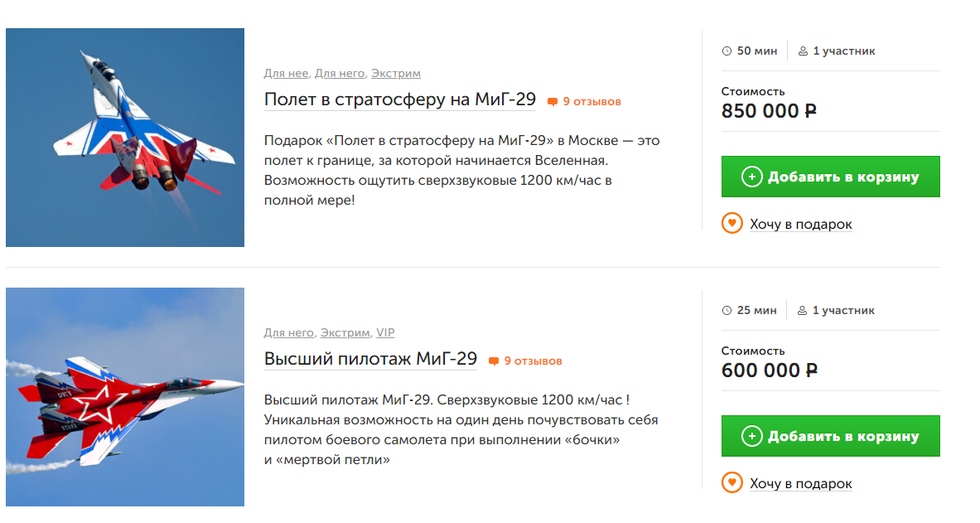The width and height of the screenshot is (980, 523).
Task: Open Высший пилотаж МиГ-29 title link
Action: (x=370, y=359)
